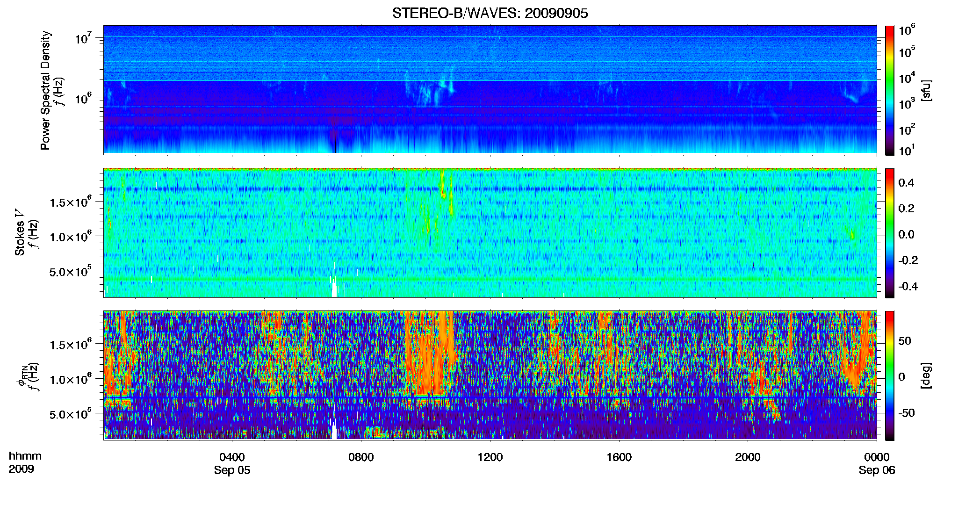Click the 10^4 label on the sfu color bar
The height and width of the screenshot is (505, 980).
click(x=907, y=78)
